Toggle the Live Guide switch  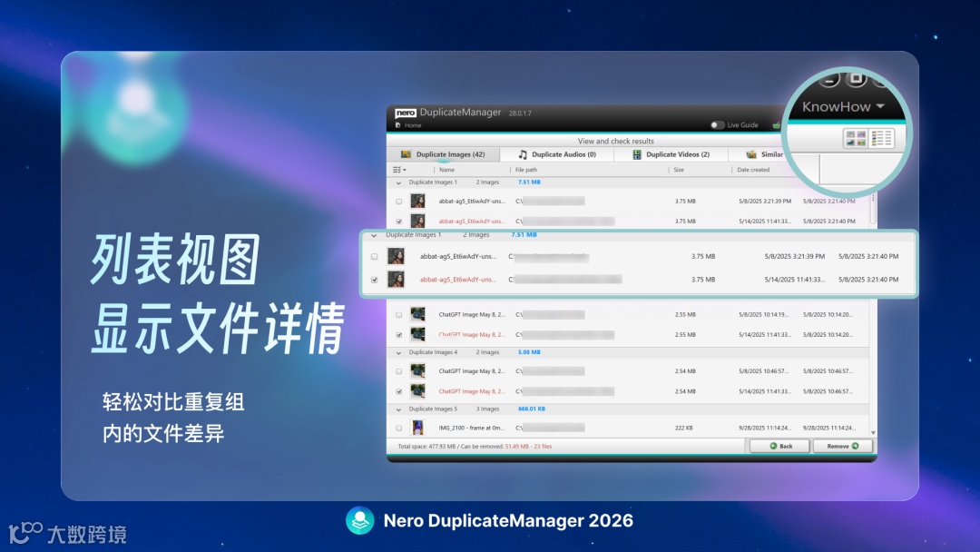click(717, 125)
